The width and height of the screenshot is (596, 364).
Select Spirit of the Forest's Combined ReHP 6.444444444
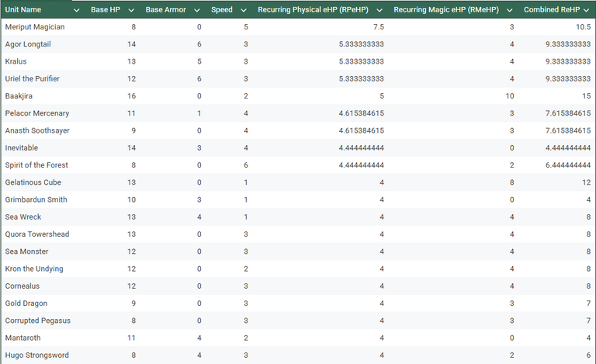[x=568, y=165]
